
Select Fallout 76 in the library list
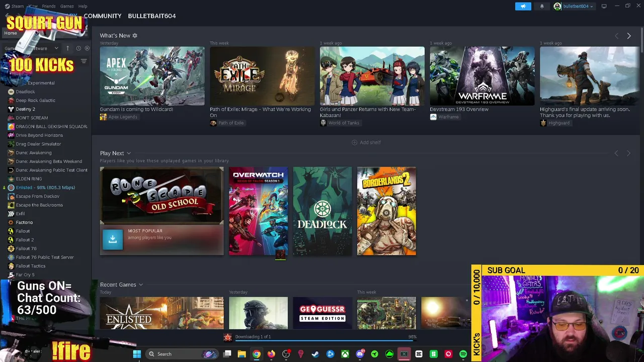tap(26, 248)
